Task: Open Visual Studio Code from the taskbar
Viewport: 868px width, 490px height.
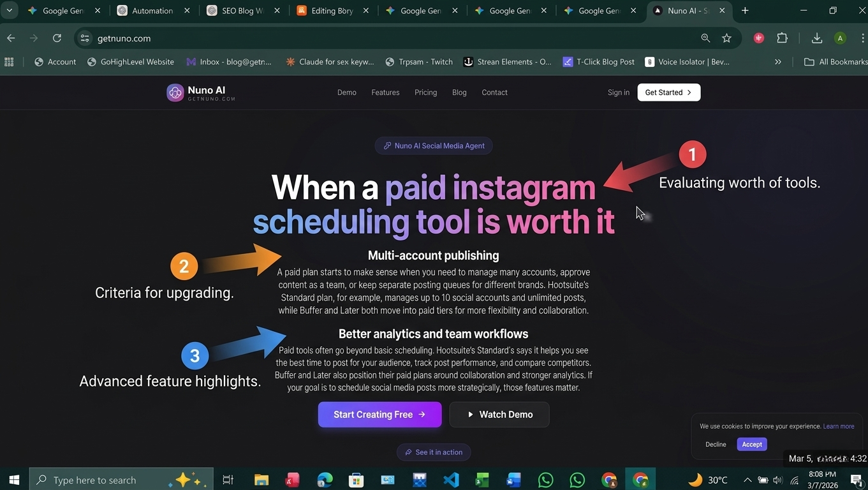Action: pyautogui.click(x=451, y=480)
